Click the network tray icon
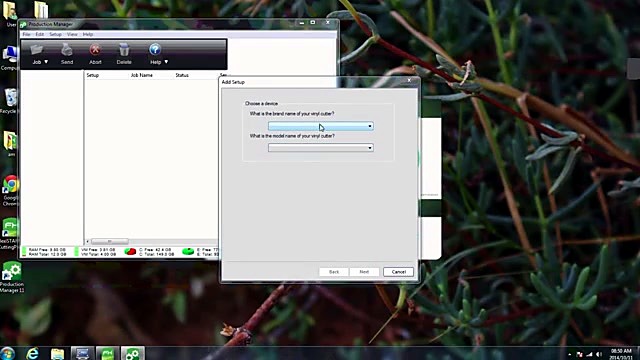The height and width of the screenshot is (360, 640). click(589, 354)
